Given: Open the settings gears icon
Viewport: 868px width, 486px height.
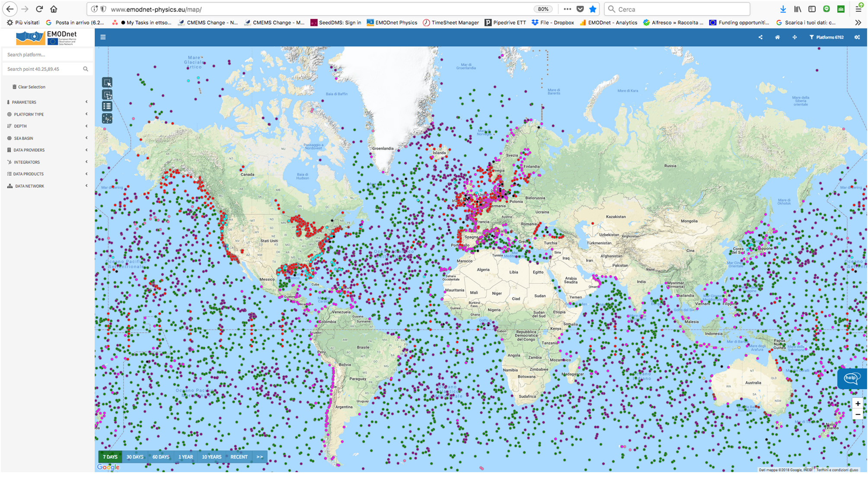Looking at the screenshot, I should coord(857,37).
